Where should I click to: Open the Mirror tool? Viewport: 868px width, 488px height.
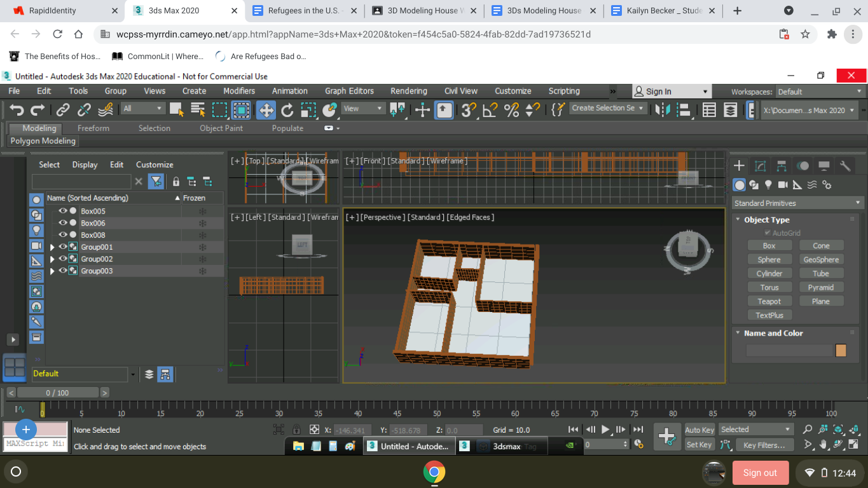click(x=661, y=108)
